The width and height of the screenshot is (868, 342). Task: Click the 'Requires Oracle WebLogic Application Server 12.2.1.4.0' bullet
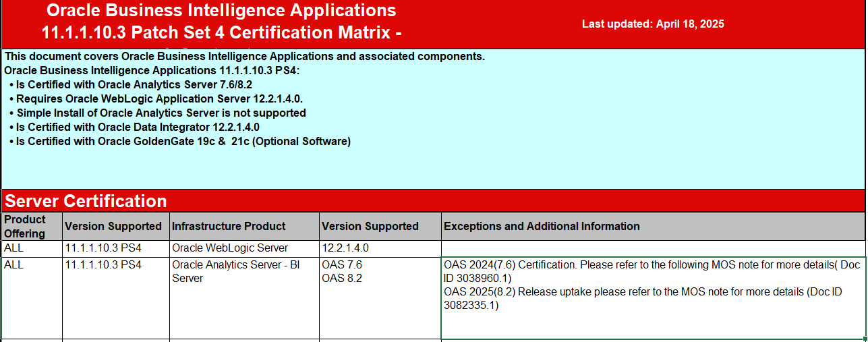(156, 98)
